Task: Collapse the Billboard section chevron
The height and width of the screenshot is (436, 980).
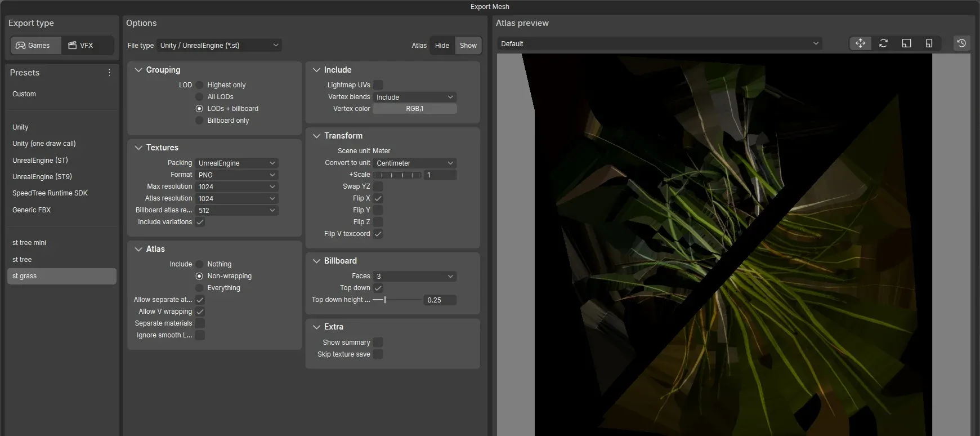Action: point(316,261)
